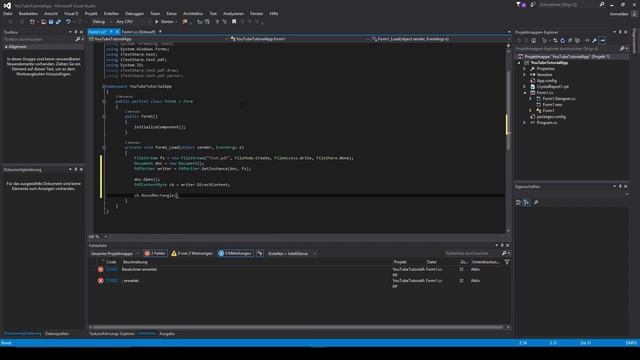This screenshot has height=360, width=640.
Task: Click the Undo arrow in the toolbar
Action: point(68,22)
